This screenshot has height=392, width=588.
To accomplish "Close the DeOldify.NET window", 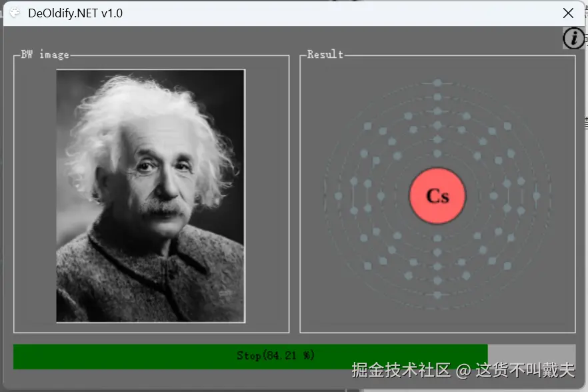I will [569, 13].
